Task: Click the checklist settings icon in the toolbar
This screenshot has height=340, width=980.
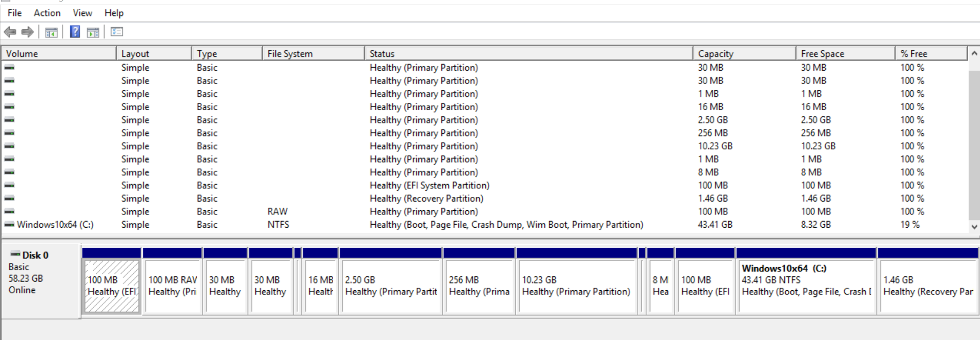Action: click(x=117, y=32)
